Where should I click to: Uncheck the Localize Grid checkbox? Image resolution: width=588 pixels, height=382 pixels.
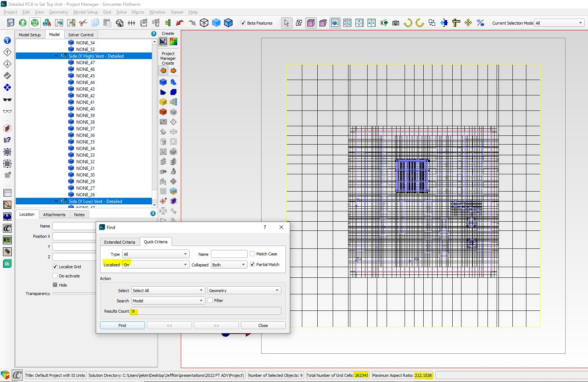pyautogui.click(x=55, y=267)
